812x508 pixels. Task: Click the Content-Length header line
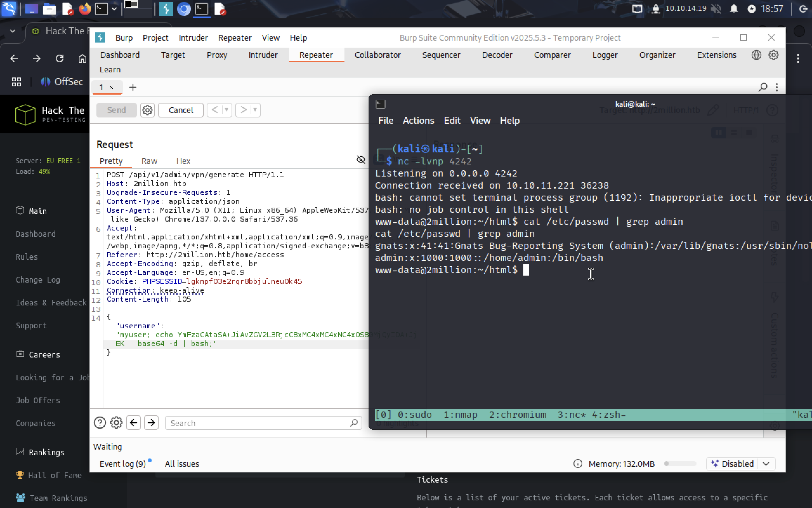(149, 299)
